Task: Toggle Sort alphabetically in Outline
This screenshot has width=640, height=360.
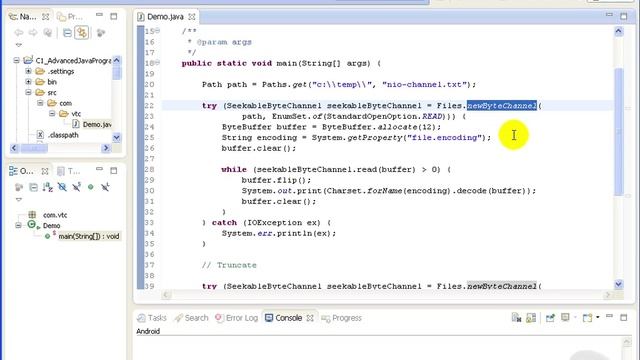Action: tap(48, 187)
